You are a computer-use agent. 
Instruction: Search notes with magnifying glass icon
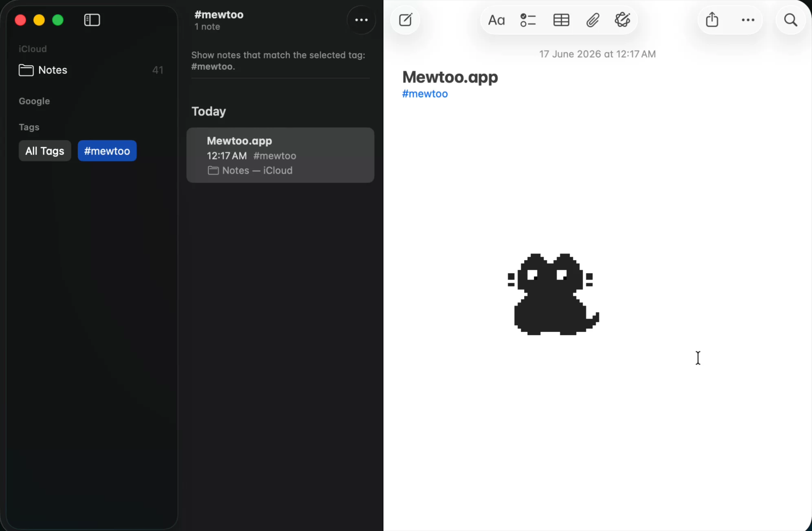coord(790,20)
